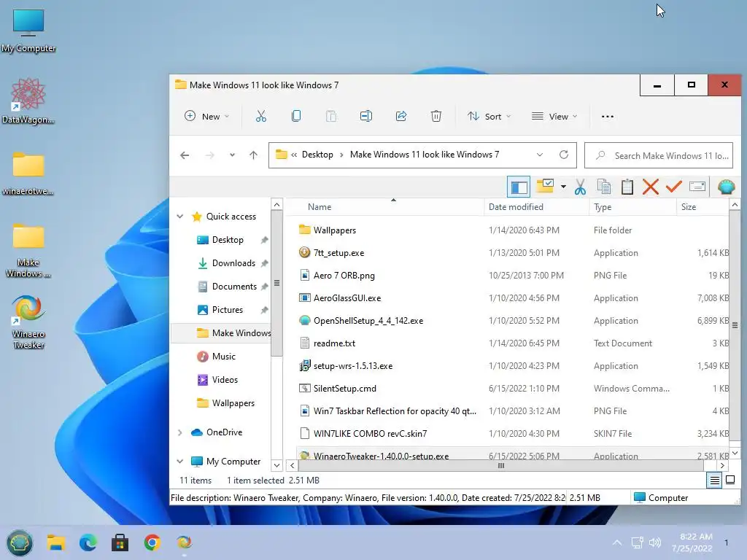Open folder options dropdown arrow in classic toolbar
Viewport: 747px width, 560px height.
click(x=563, y=187)
